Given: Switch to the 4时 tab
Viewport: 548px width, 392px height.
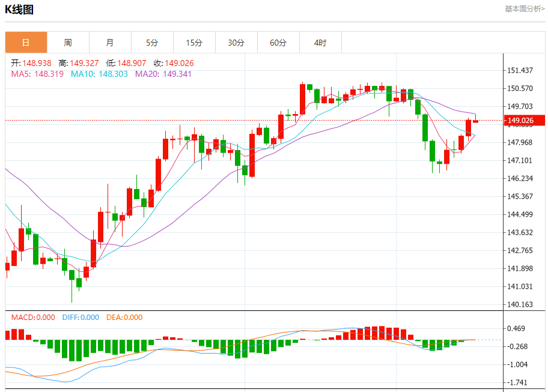Looking at the screenshot, I should 320,43.
